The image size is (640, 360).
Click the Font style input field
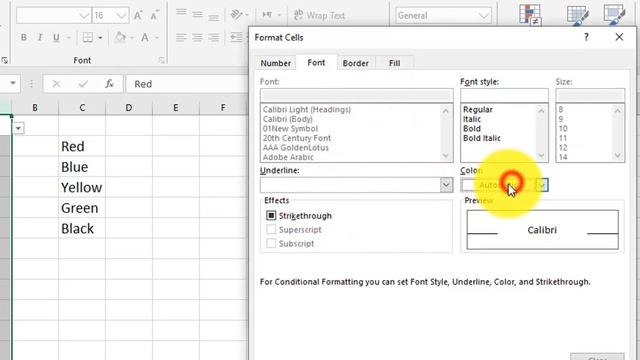pos(504,96)
